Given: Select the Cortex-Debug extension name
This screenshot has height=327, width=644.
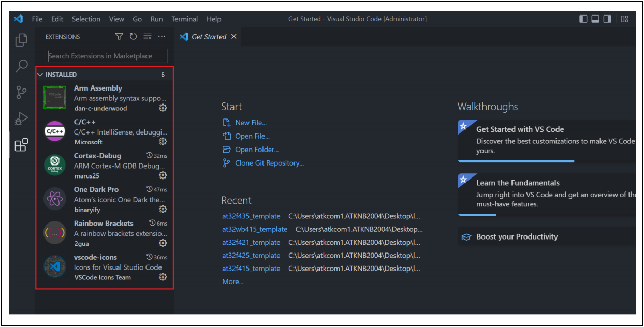Looking at the screenshot, I should click(x=97, y=156).
